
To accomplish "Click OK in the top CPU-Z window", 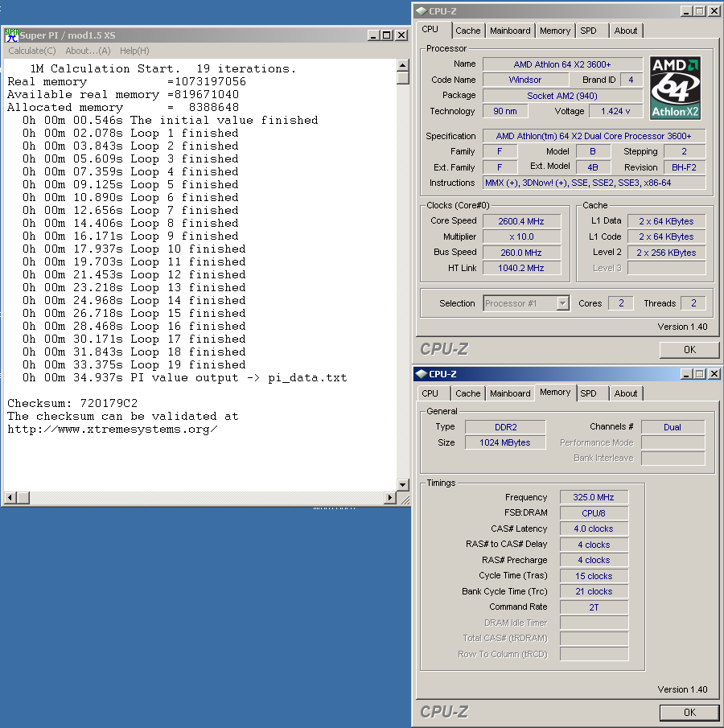I will coord(689,350).
